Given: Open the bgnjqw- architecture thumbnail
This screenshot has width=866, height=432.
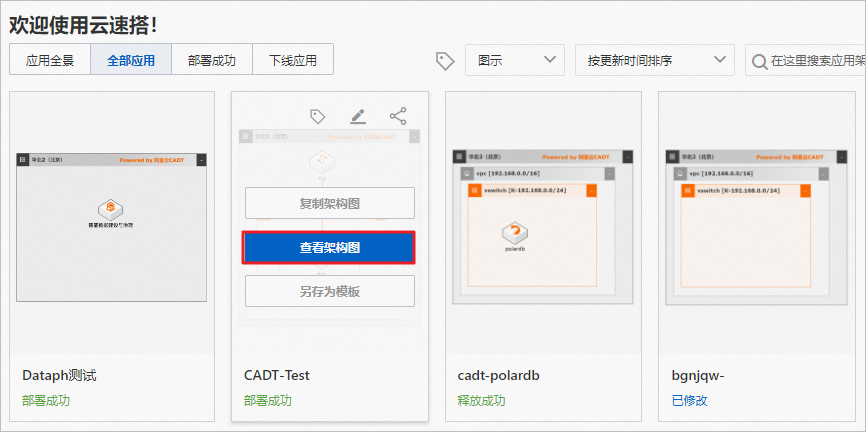Looking at the screenshot, I should 756,227.
